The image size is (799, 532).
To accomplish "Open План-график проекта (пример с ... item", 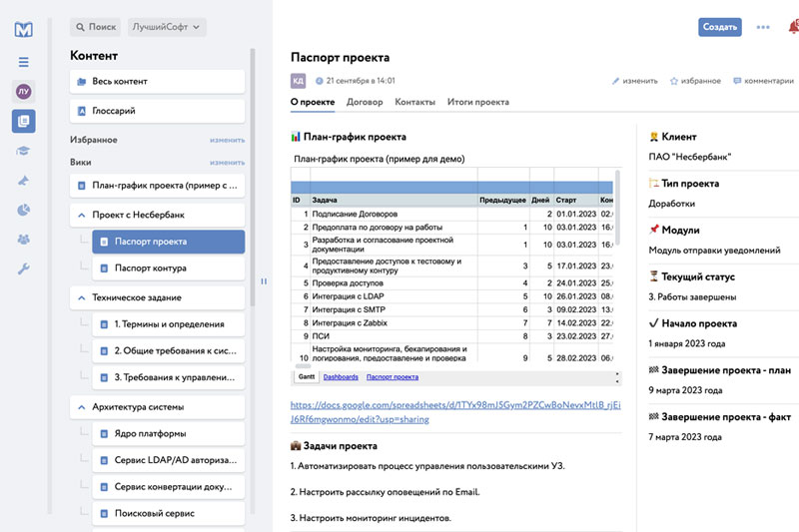I will click(x=157, y=186).
